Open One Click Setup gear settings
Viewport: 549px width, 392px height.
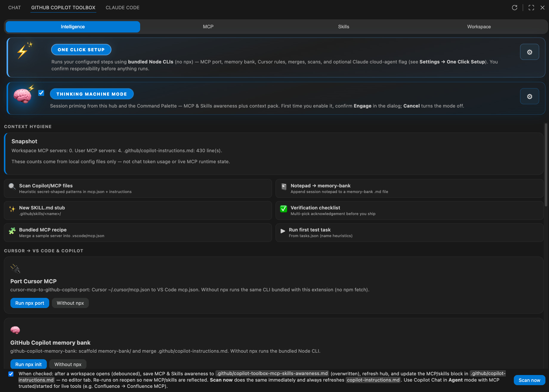(529, 52)
